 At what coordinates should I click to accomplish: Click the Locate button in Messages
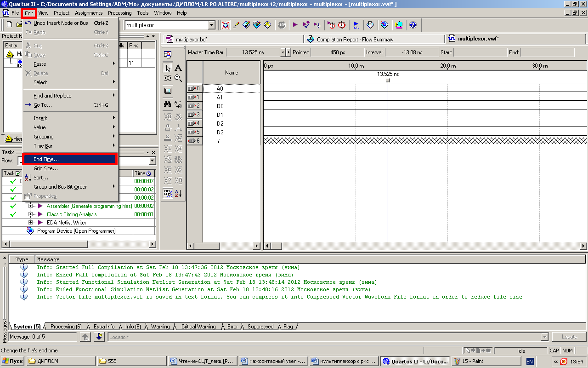click(x=569, y=337)
